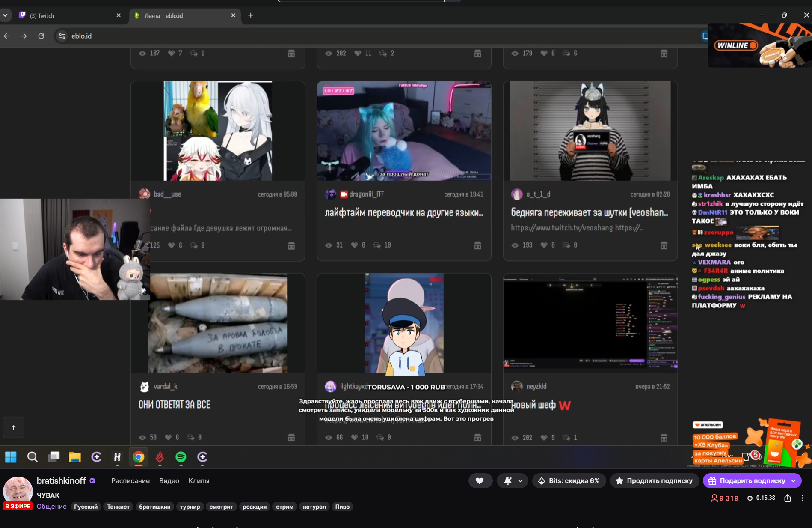Like the dragoniil_FFF post with heart icon
This screenshot has width=812, height=528.
coord(354,245)
